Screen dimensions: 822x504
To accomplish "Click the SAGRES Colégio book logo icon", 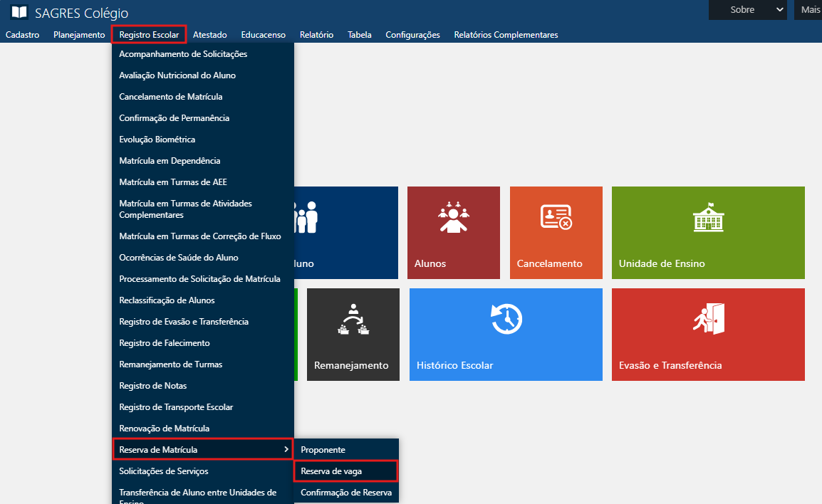I will tap(19, 12).
